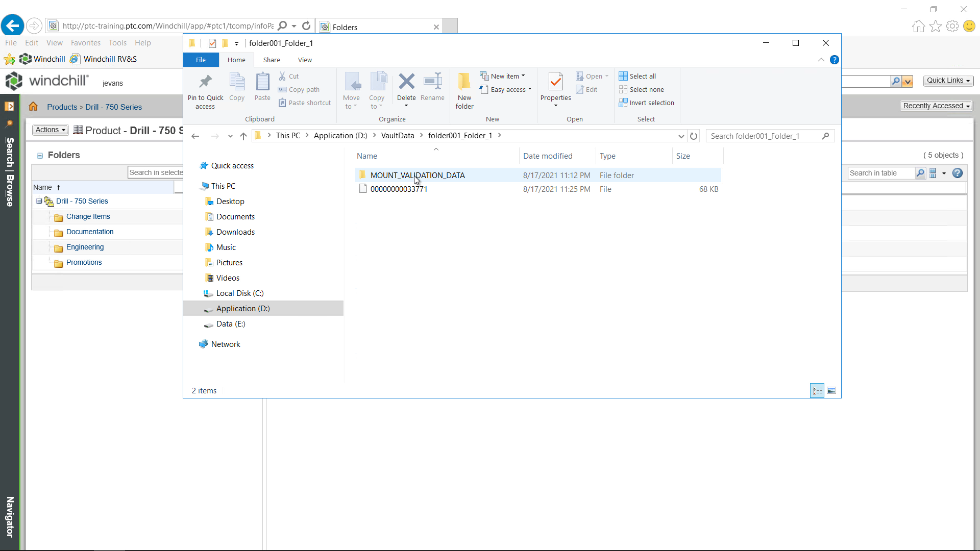
Task: Collapse the Explorer ribbon chevron
Action: coord(821,60)
